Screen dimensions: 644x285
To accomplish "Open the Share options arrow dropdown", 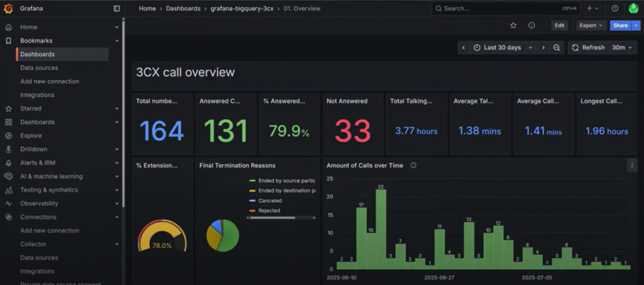I will pyautogui.click(x=636, y=25).
